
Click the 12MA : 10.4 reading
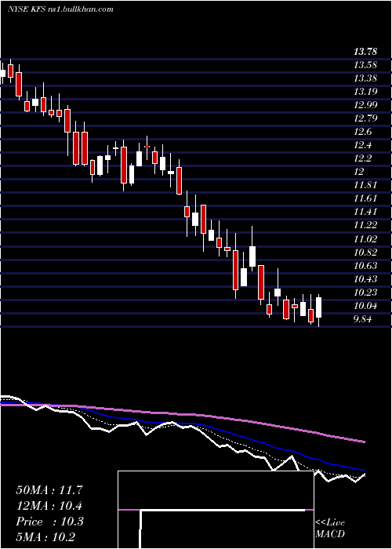(49, 506)
